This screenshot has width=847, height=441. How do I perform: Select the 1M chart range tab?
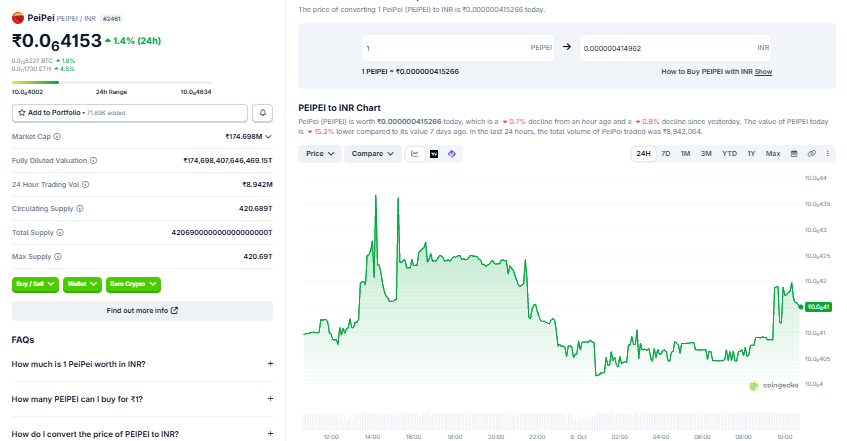coord(685,154)
